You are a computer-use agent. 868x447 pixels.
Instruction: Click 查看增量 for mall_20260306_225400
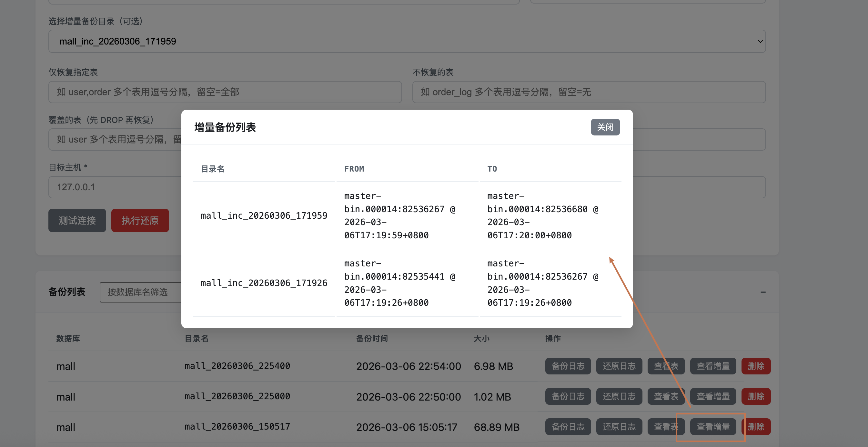[713, 366]
